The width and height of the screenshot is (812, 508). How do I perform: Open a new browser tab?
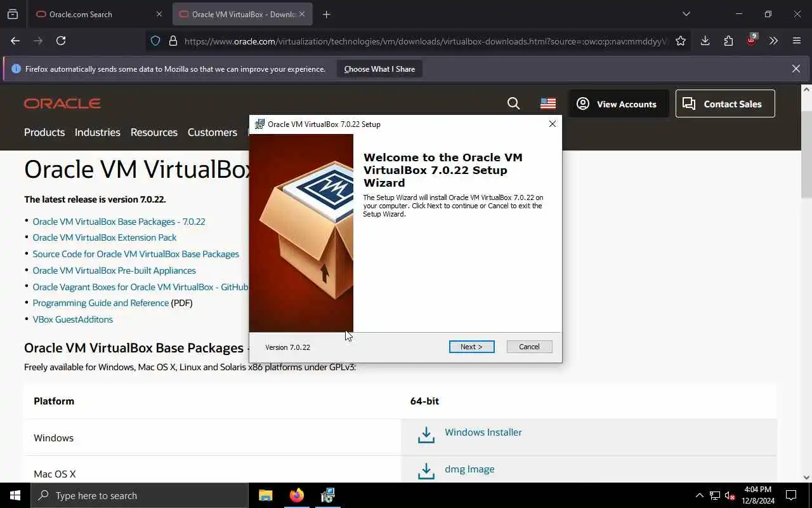tap(326, 14)
